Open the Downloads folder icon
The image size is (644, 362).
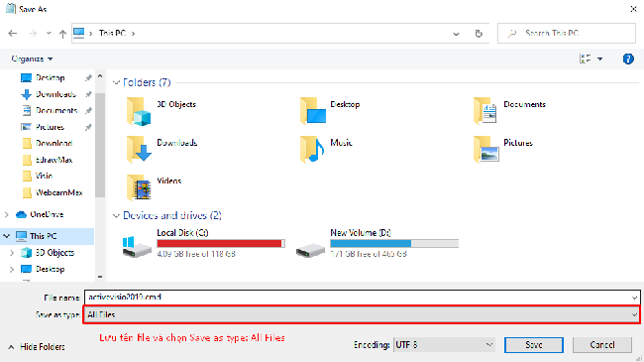click(139, 149)
